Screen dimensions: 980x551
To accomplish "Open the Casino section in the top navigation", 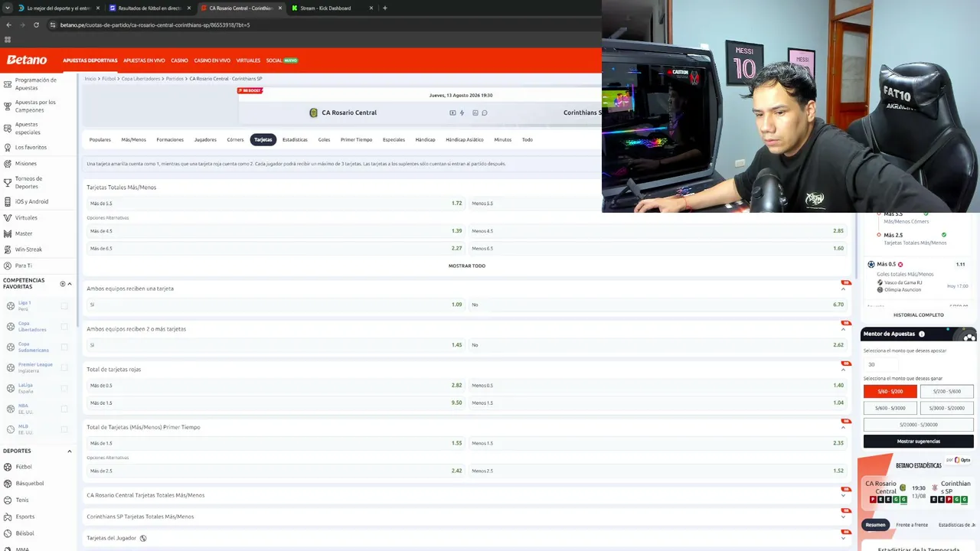I will pos(179,60).
